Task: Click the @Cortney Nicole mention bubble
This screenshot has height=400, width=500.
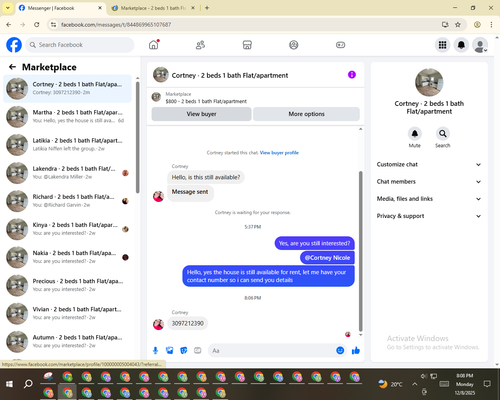Action: (x=327, y=258)
